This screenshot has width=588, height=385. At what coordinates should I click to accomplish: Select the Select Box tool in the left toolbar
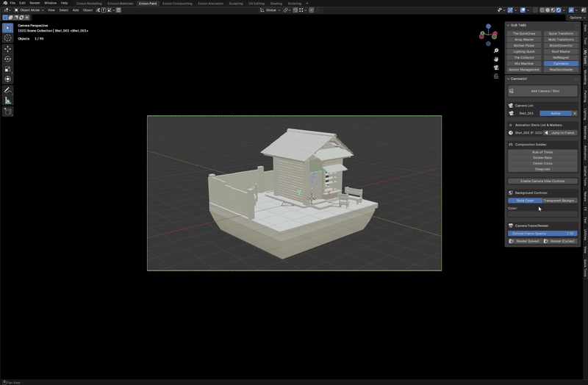[x=7, y=28]
